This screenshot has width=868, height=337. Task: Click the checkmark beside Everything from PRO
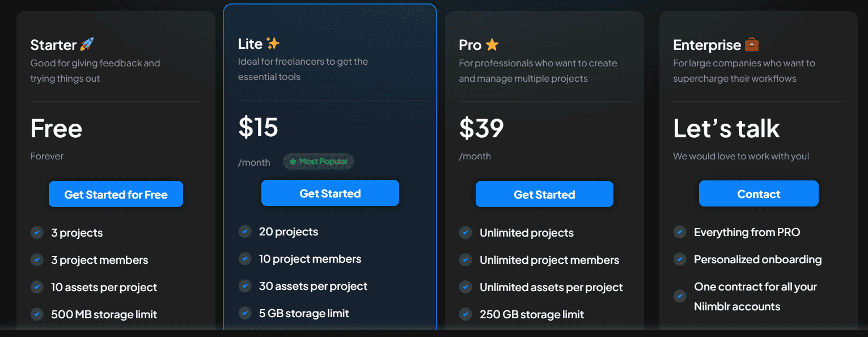coord(680,231)
